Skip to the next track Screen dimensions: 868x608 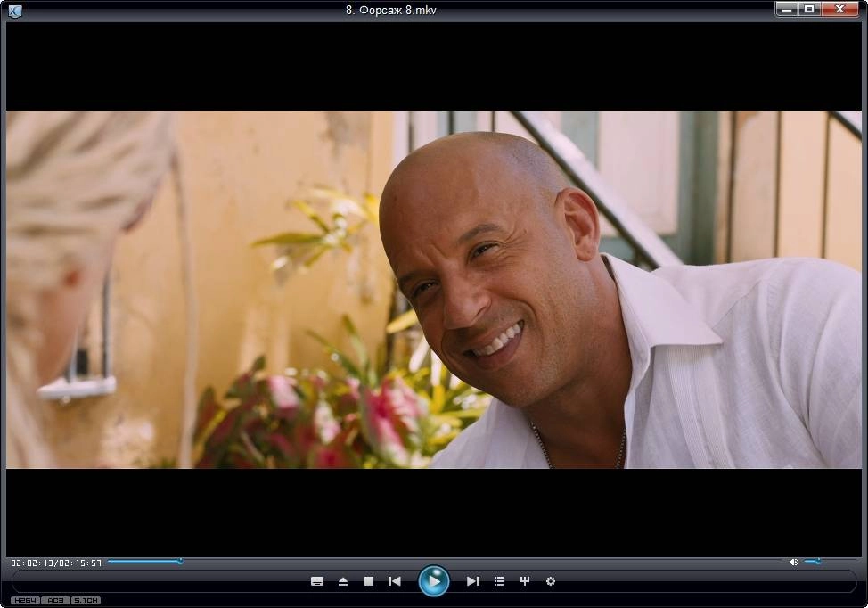pyautogui.click(x=472, y=581)
